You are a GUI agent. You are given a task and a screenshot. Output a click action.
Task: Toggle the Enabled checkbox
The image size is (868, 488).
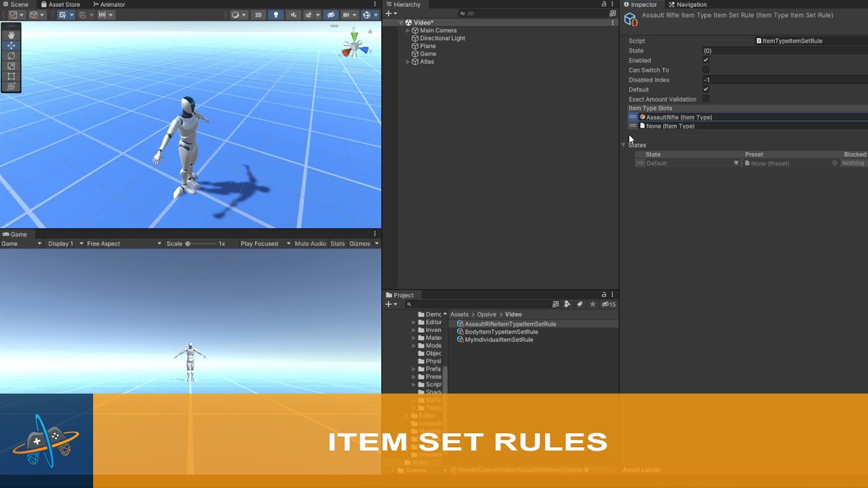(x=706, y=60)
